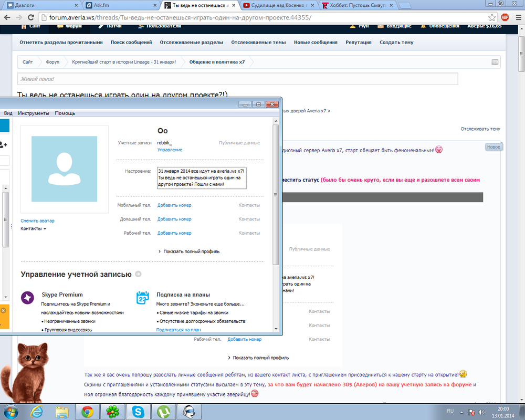
Task: Click Добавить номер for Мобильный тел.
Action: click(x=174, y=205)
